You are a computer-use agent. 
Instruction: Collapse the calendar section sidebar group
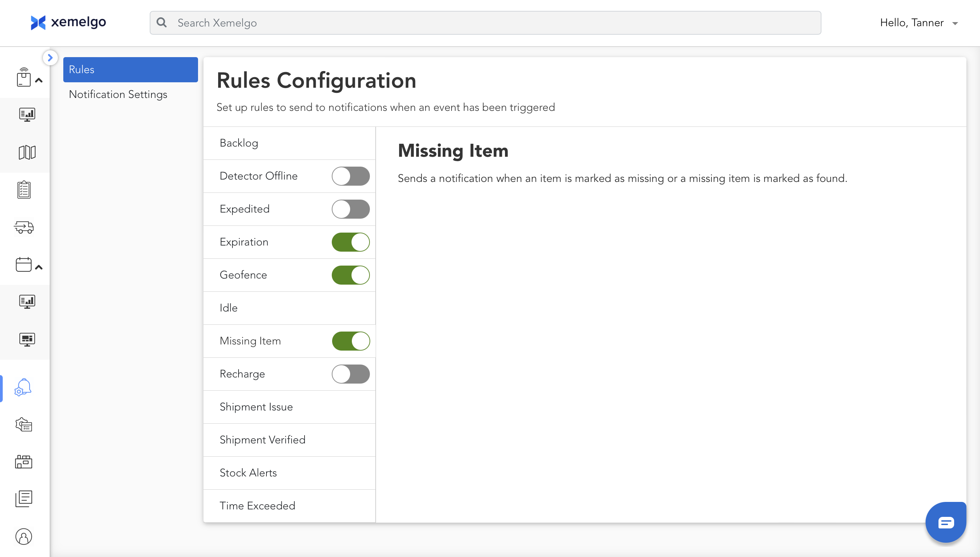39,267
